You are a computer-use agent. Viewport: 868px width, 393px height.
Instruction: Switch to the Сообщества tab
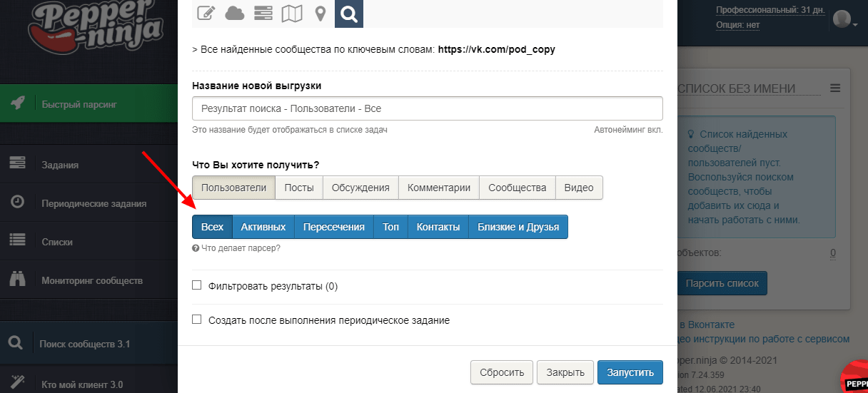(x=517, y=188)
